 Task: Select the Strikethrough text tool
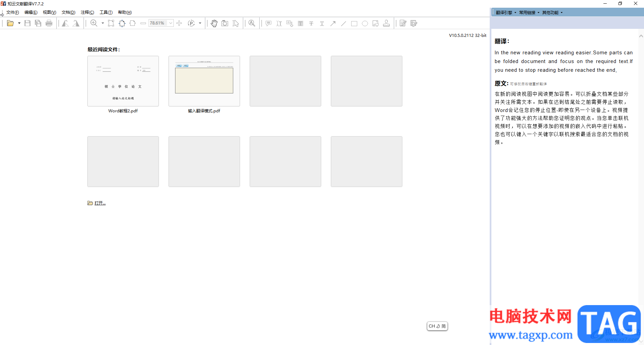pos(311,23)
